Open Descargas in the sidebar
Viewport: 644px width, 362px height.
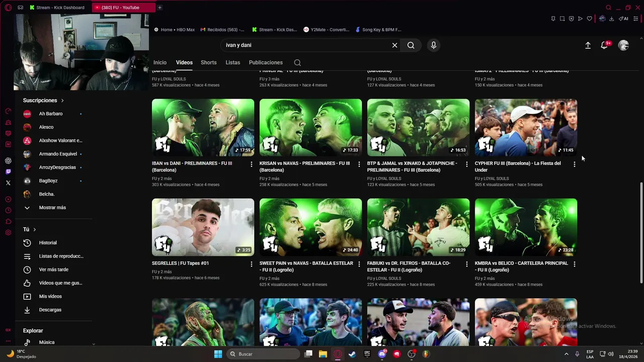coord(50,310)
